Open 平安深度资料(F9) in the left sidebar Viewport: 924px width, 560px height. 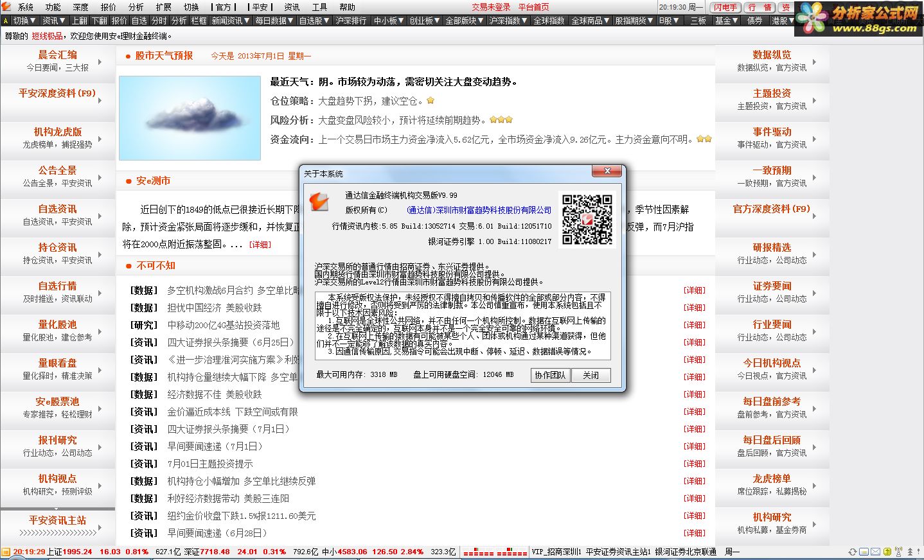coord(57,93)
